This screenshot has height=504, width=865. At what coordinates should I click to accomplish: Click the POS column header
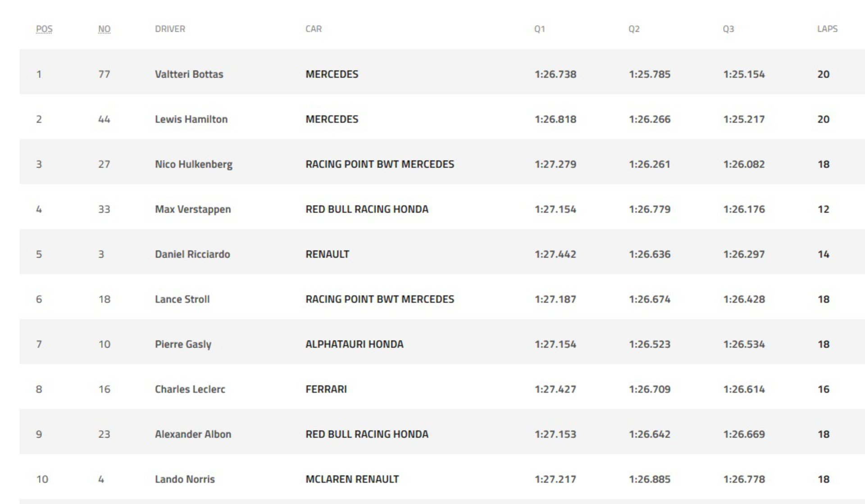click(44, 29)
